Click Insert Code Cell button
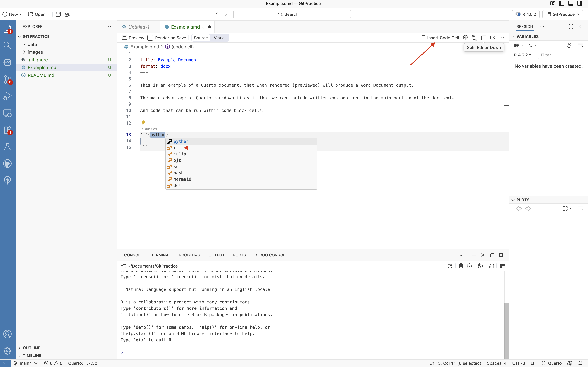The image size is (588, 367). [x=440, y=38]
